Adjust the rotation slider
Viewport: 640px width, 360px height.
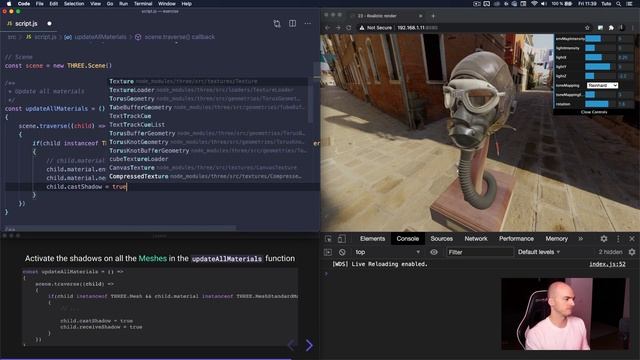600,104
